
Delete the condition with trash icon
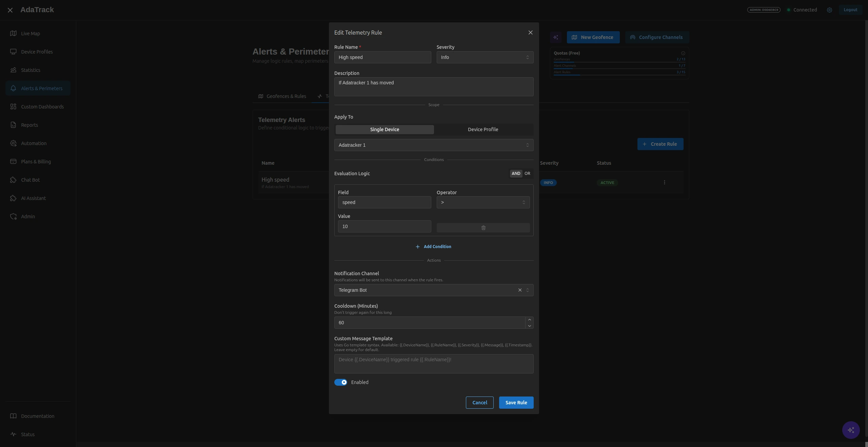(483, 228)
